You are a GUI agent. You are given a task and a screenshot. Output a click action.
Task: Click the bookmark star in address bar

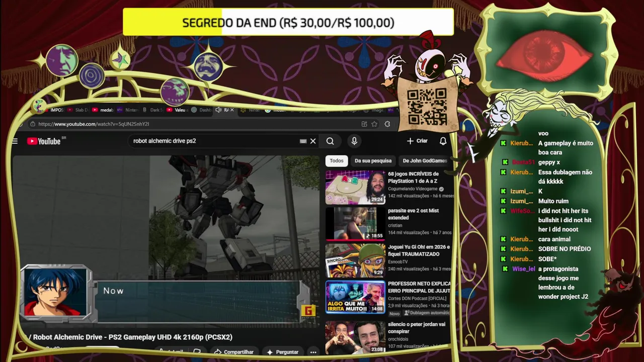(x=374, y=124)
